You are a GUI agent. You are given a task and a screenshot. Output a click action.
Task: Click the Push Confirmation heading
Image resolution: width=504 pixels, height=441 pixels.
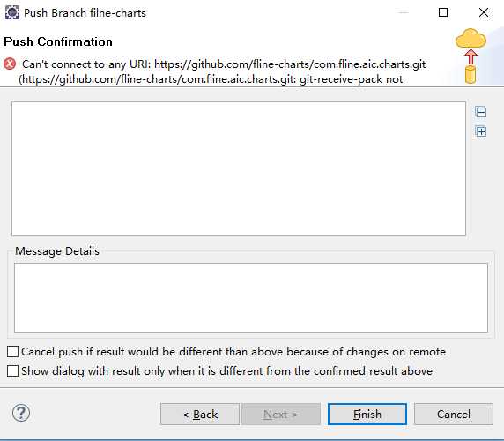(x=58, y=41)
